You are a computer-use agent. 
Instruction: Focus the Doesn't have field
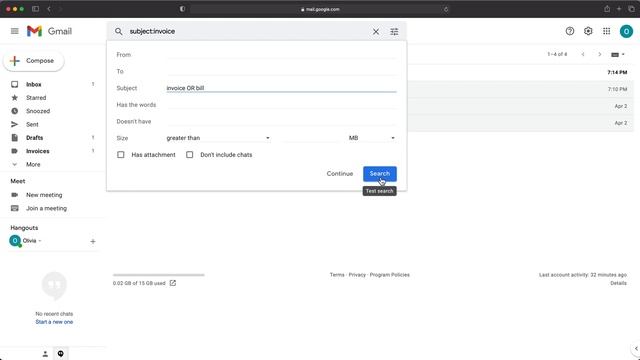click(x=281, y=122)
